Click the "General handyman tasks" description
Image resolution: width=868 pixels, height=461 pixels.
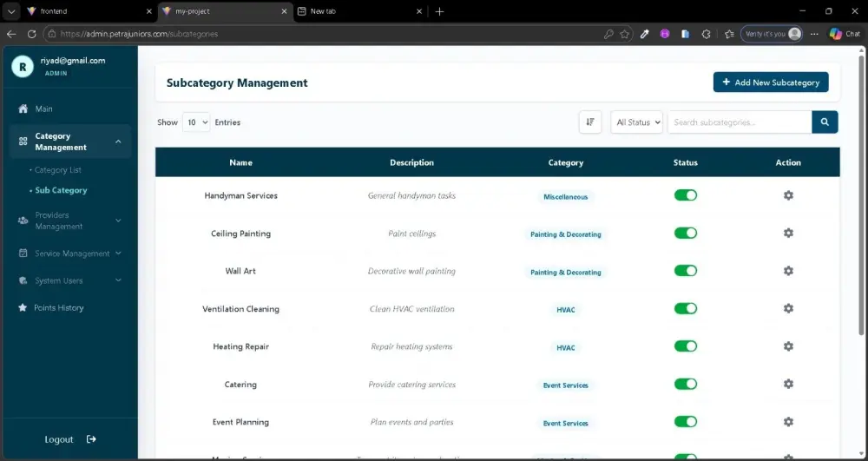tap(411, 195)
